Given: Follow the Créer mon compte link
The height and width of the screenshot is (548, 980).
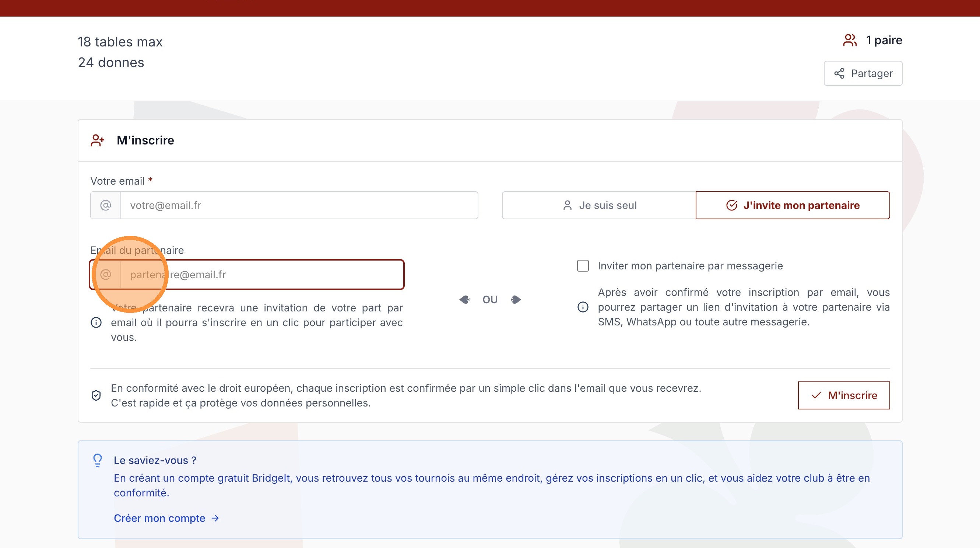Looking at the screenshot, I should (x=159, y=518).
